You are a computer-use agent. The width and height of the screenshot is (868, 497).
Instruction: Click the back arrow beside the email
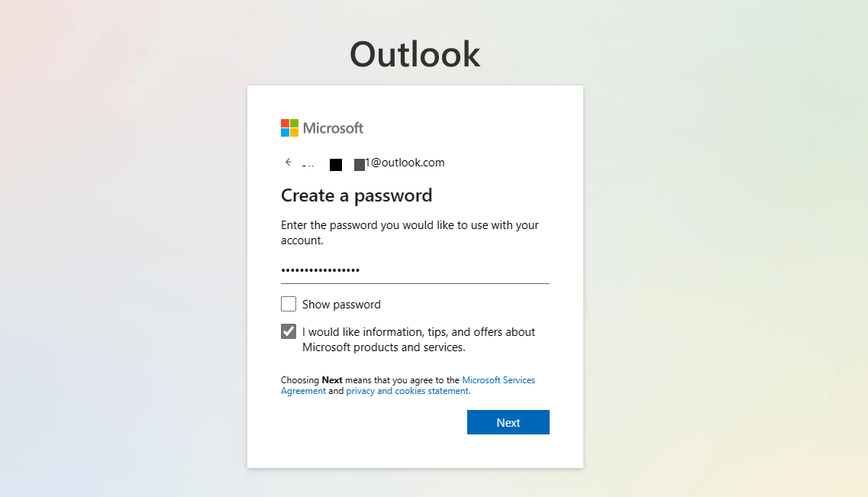point(288,162)
